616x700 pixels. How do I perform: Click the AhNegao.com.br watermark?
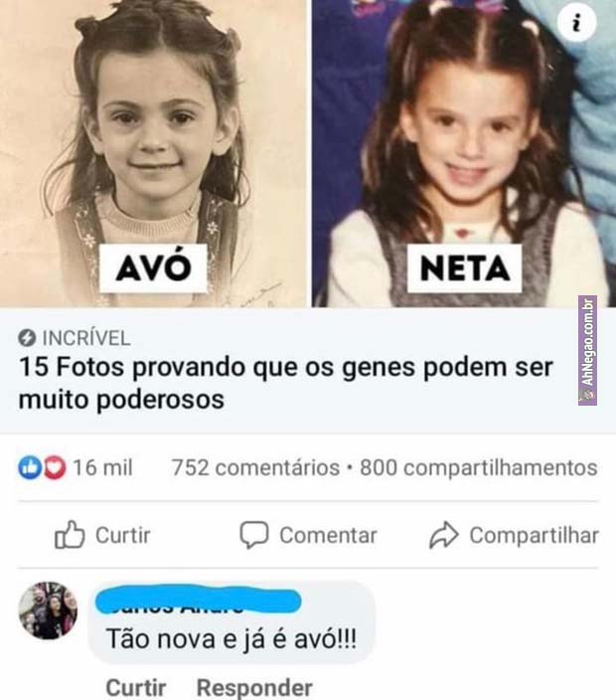(x=587, y=350)
